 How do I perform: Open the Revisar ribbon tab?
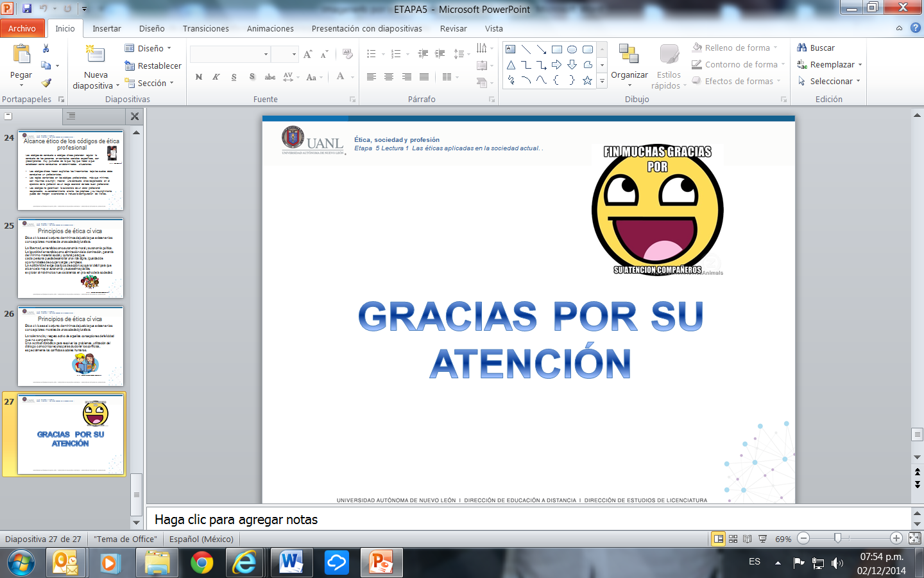click(x=453, y=28)
